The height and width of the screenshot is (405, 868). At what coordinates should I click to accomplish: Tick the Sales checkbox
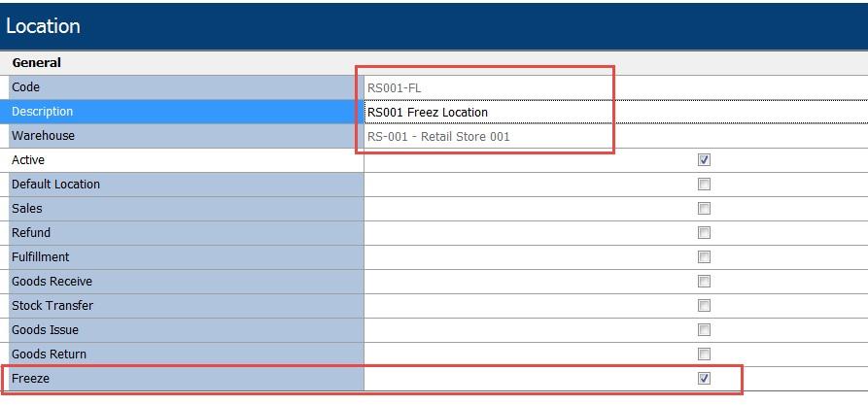click(704, 209)
